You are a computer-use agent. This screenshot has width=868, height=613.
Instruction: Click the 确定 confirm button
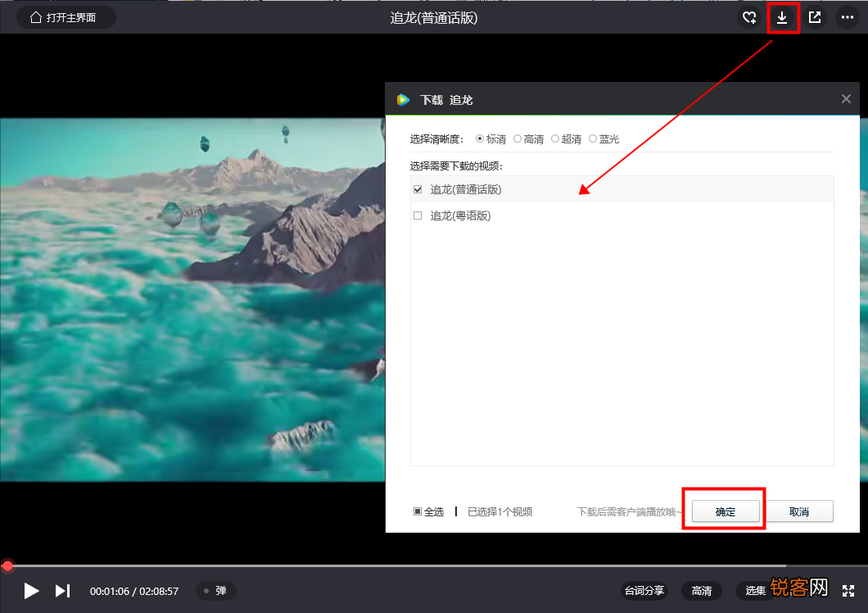click(726, 511)
